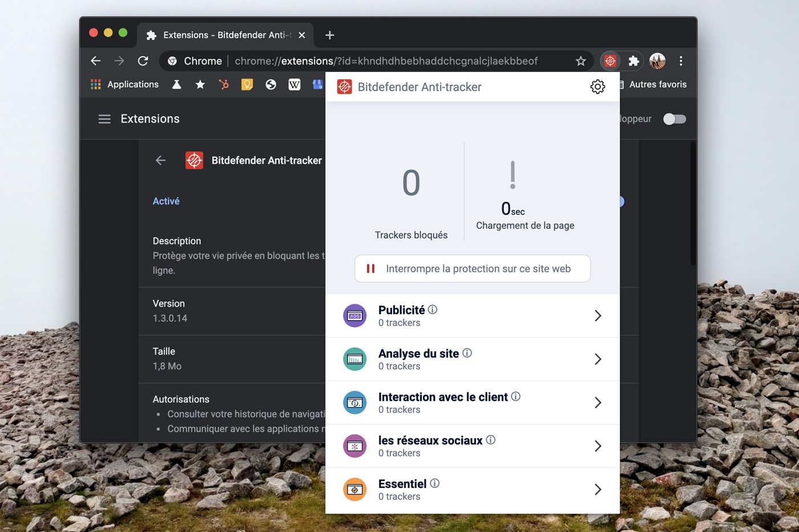Expand les réseaux sociaux trackers
Image resolution: width=799 pixels, height=532 pixels.
coord(598,446)
